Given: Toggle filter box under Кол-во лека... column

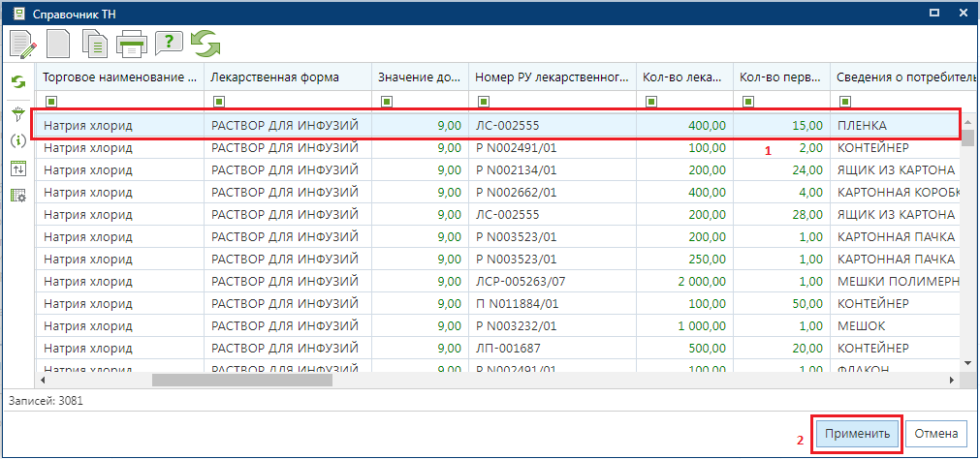Looking at the screenshot, I should pos(650,101).
